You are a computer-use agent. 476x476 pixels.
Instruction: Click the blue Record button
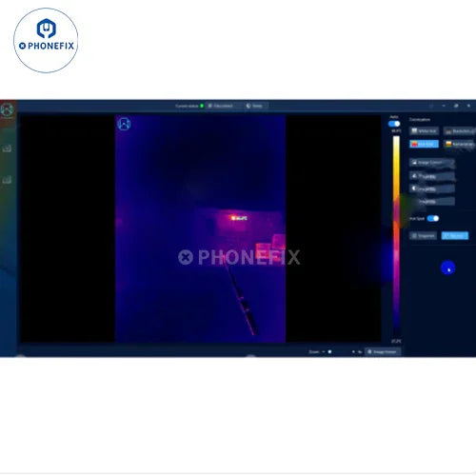[x=455, y=235]
